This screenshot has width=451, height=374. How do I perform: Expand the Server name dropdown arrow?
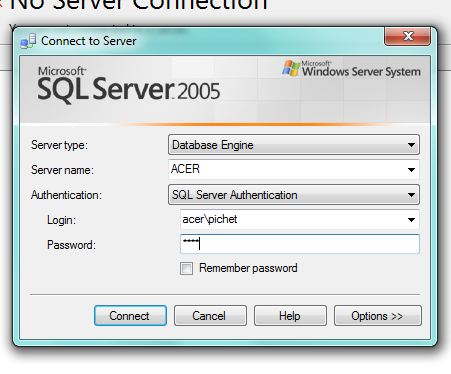coord(411,170)
